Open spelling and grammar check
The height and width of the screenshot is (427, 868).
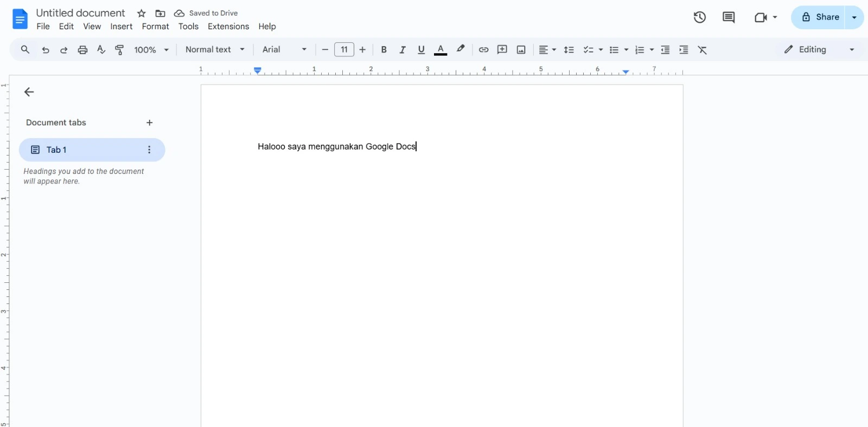(x=101, y=50)
